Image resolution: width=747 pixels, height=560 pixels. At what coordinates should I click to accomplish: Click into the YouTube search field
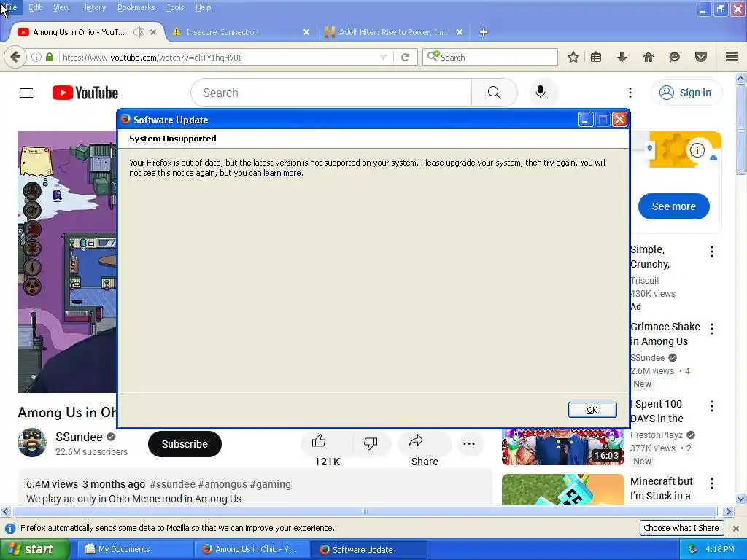[x=332, y=93]
